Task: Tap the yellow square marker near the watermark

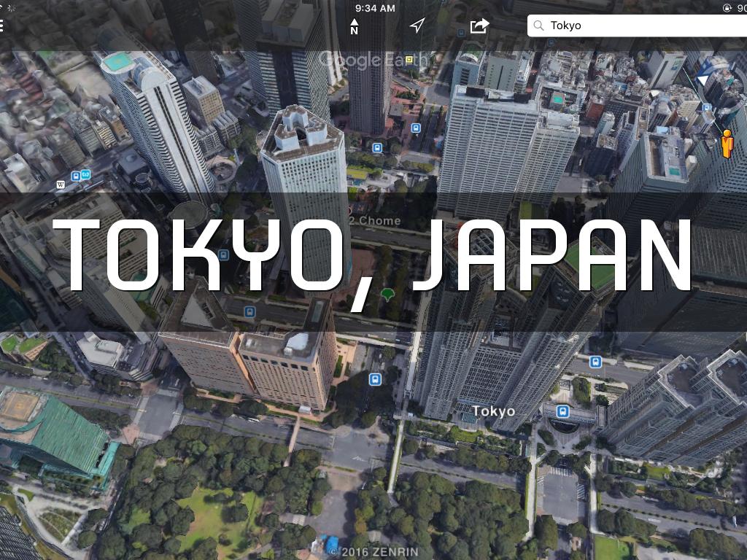Action: [409, 60]
